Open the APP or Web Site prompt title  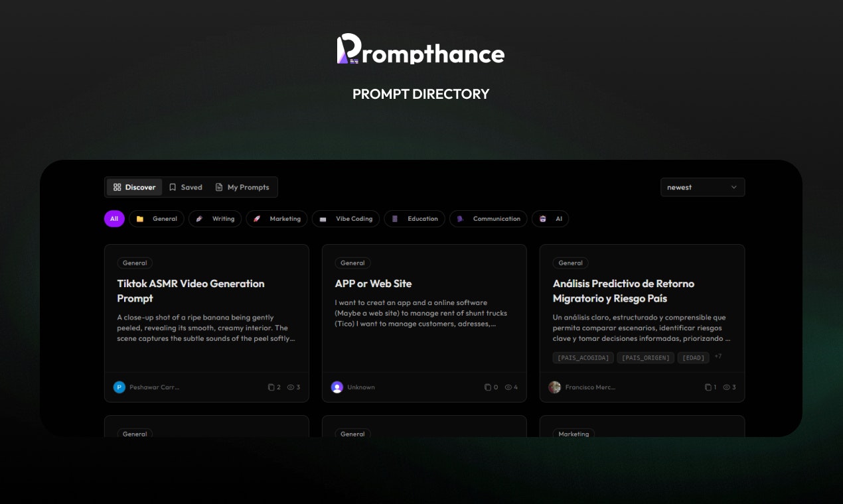pyautogui.click(x=373, y=283)
